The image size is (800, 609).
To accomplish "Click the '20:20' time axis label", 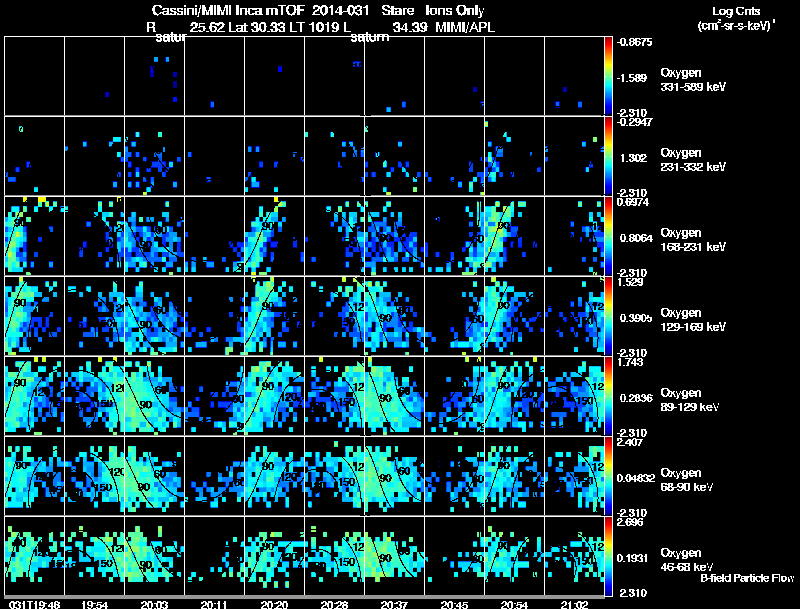I will (x=274, y=604).
